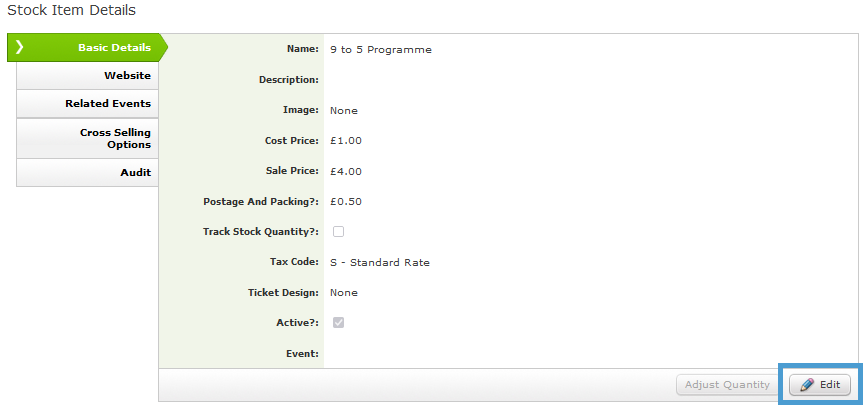This screenshot has height=415, width=865.
Task: Select the Cost Price value £1.00
Action: 346,141
